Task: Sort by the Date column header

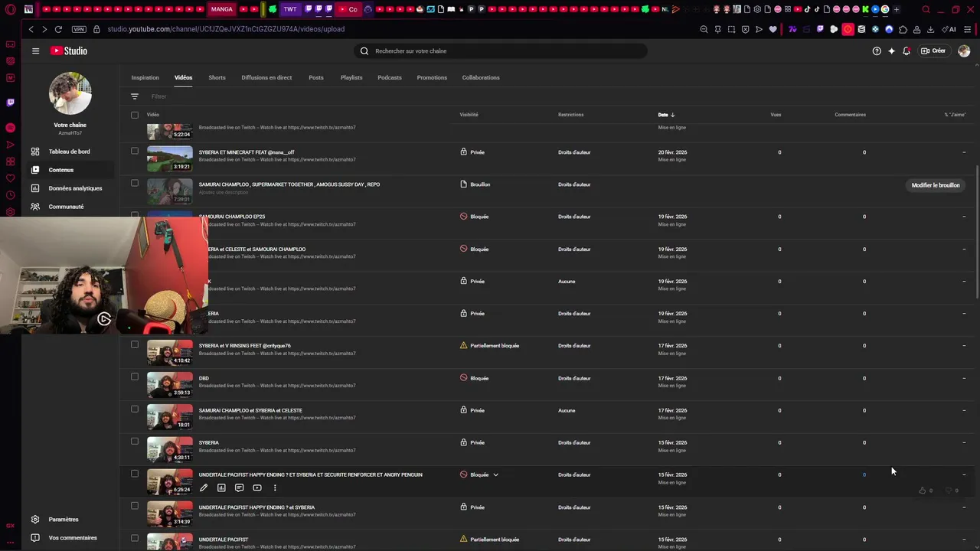Action: coord(666,115)
